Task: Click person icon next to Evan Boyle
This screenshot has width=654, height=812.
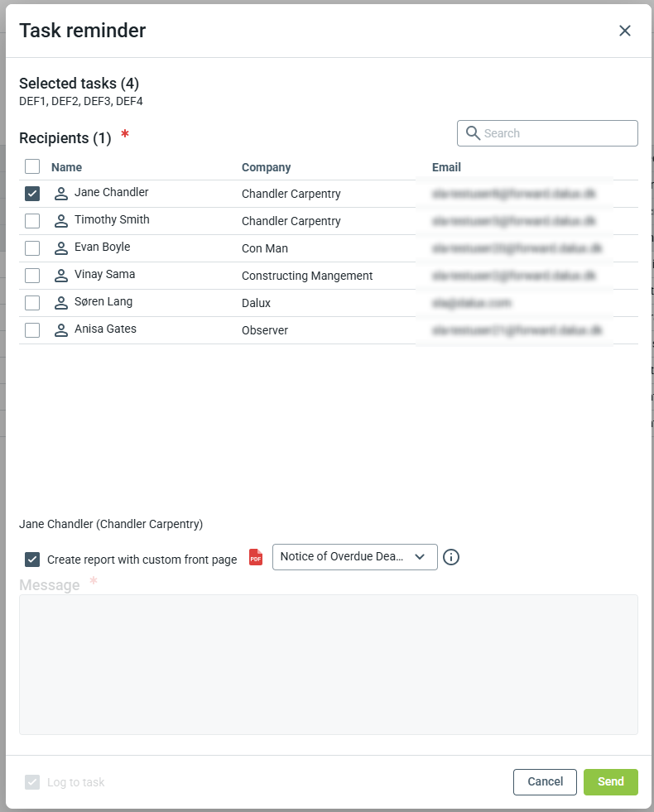Action: tap(60, 248)
